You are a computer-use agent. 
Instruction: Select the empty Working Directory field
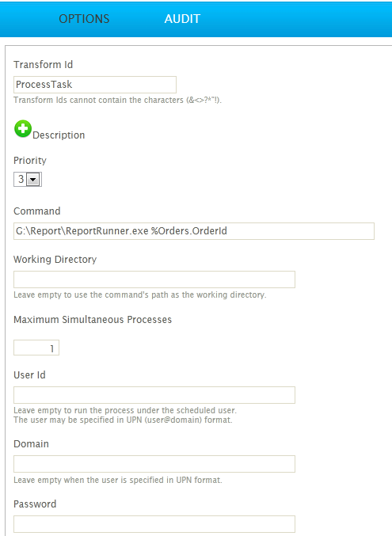154,279
